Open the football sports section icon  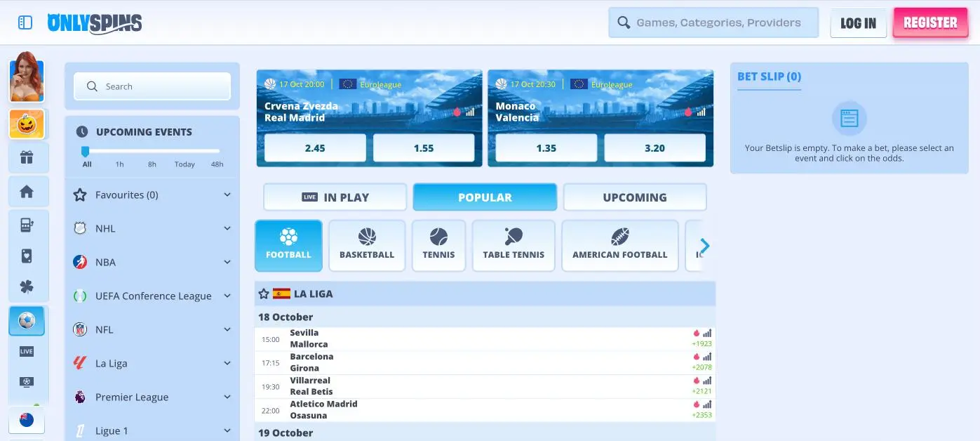pos(27,320)
